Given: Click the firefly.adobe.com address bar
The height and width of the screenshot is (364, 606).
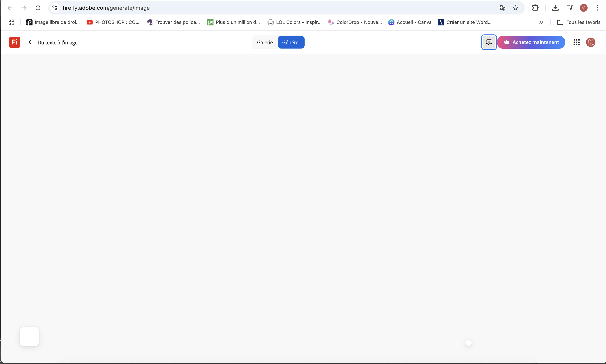Looking at the screenshot, I should 245,8.
